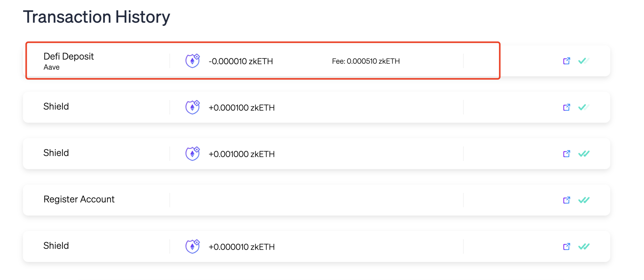Image resolution: width=644 pixels, height=280 pixels.
Task: Click status checkmark on +0.000100 zkETH row
Action: pos(583,107)
